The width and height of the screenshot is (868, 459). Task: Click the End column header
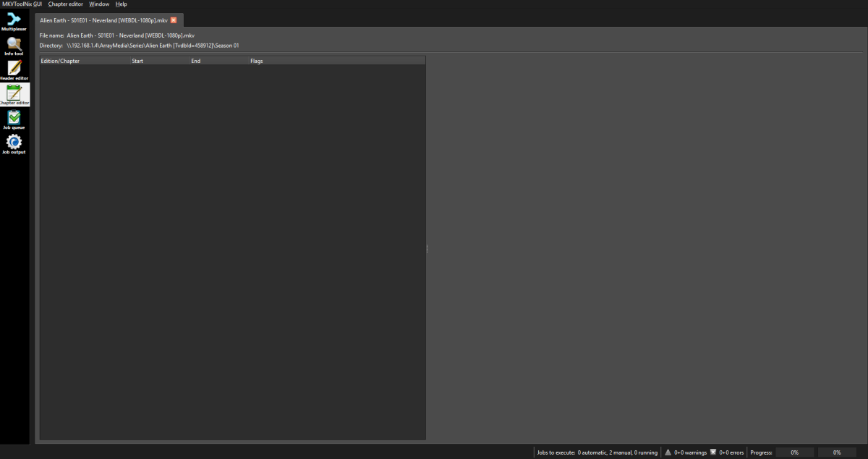tap(195, 61)
